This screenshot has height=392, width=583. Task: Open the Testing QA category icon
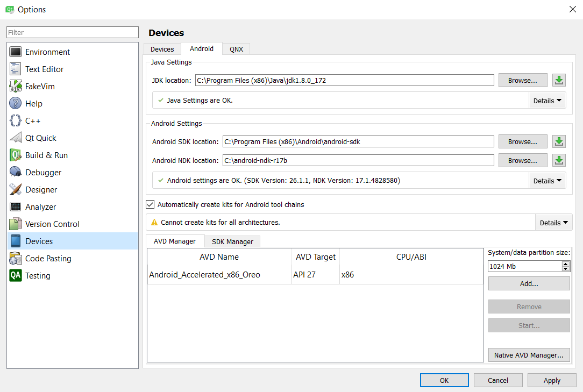click(16, 276)
